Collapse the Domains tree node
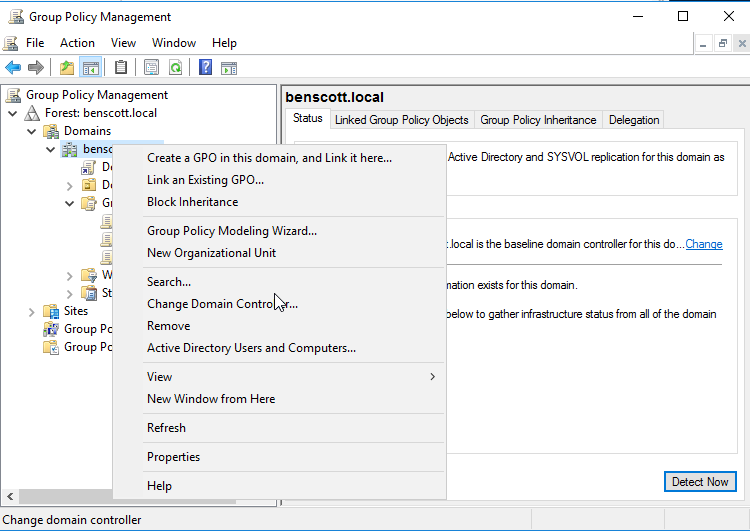The height and width of the screenshot is (531, 750). tap(32, 131)
